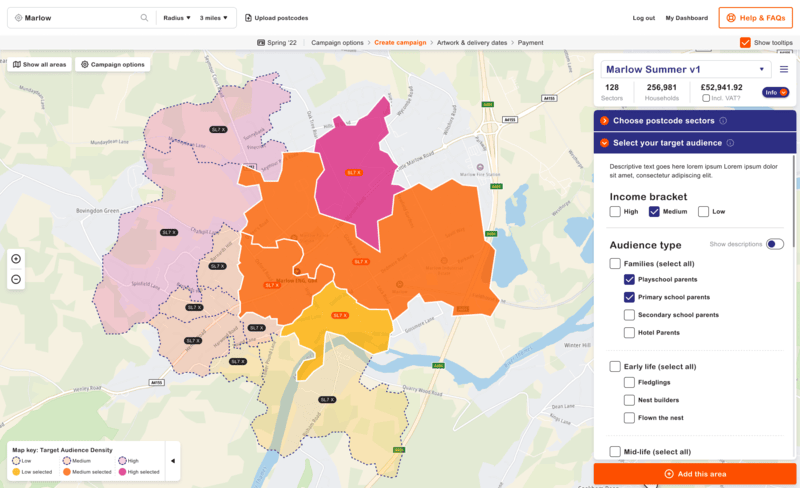Image resolution: width=800 pixels, height=488 pixels.
Task: Go to Campaign options breadcrumb step
Action: [x=337, y=43]
